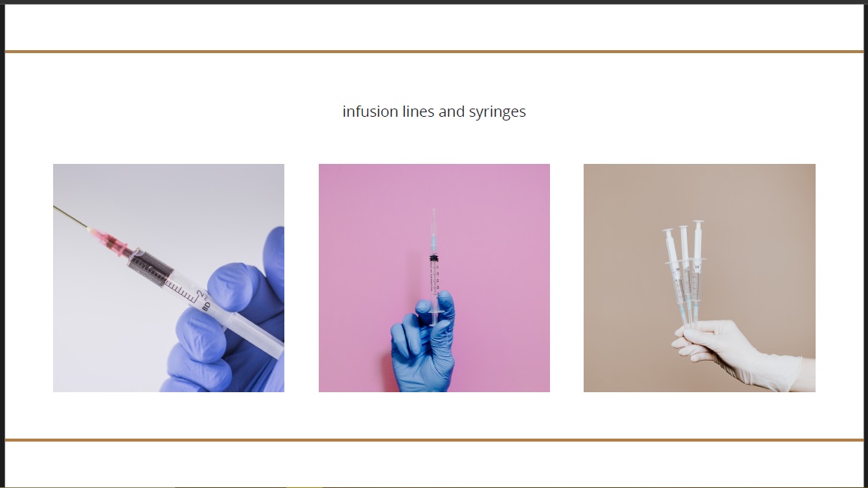Select the bottom brown divider line
868x488 pixels.
click(434, 440)
